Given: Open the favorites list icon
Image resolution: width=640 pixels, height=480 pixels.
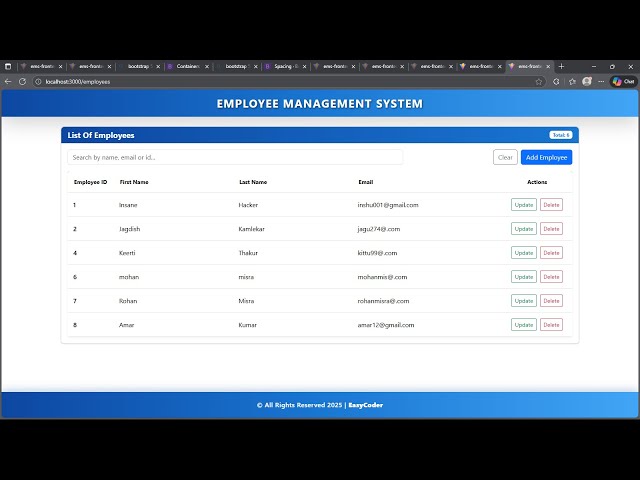Looking at the screenshot, I should pos(572,82).
